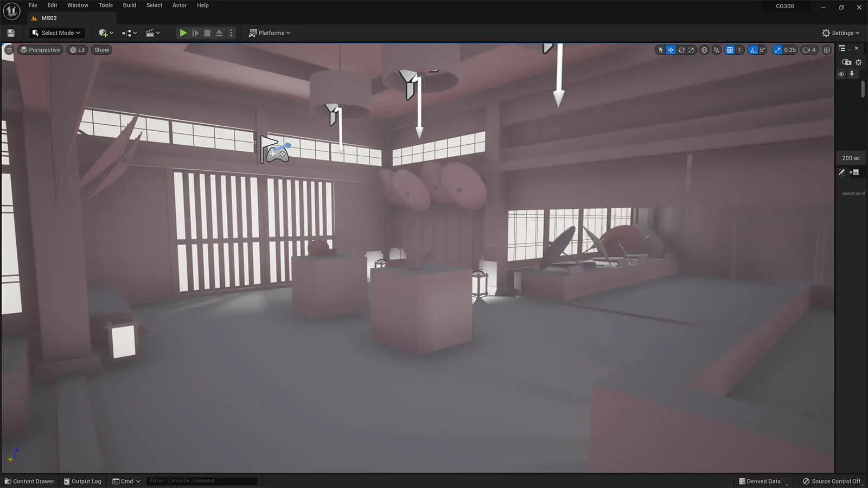Click Source Control Off status
This screenshot has width=868, height=488.
832,481
